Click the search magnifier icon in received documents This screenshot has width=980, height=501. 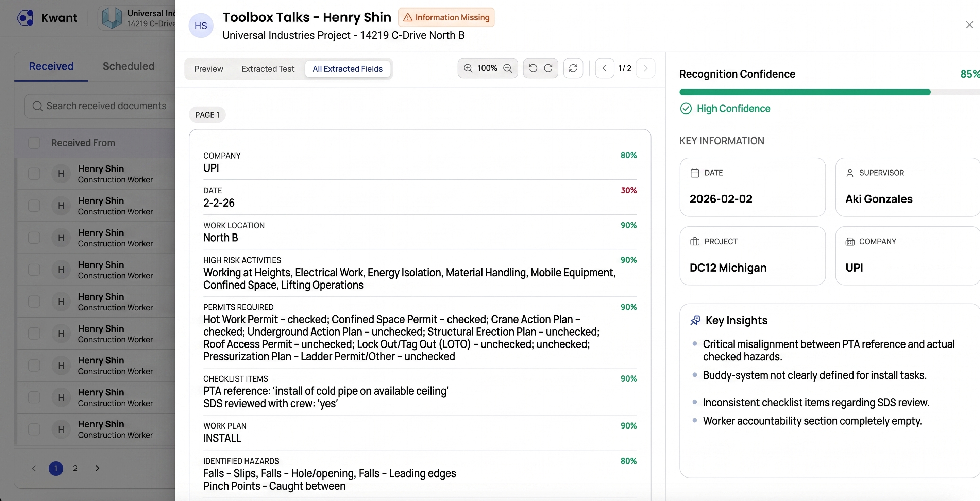(37, 106)
